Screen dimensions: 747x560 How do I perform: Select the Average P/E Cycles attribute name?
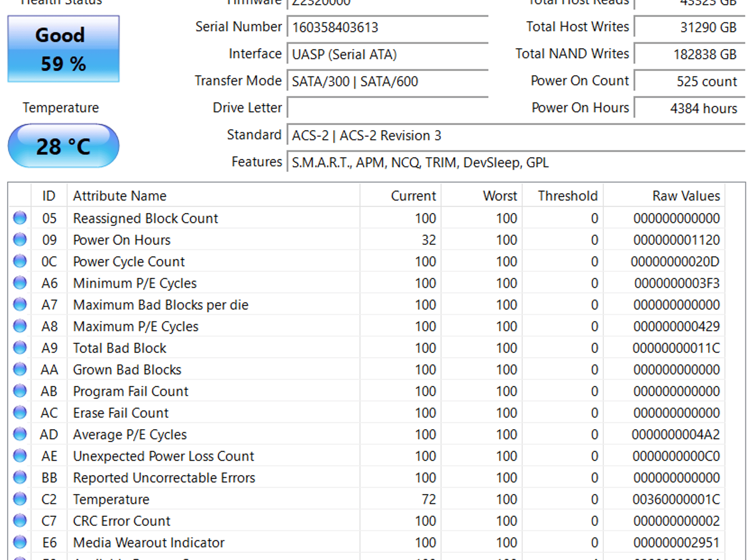[x=129, y=434]
